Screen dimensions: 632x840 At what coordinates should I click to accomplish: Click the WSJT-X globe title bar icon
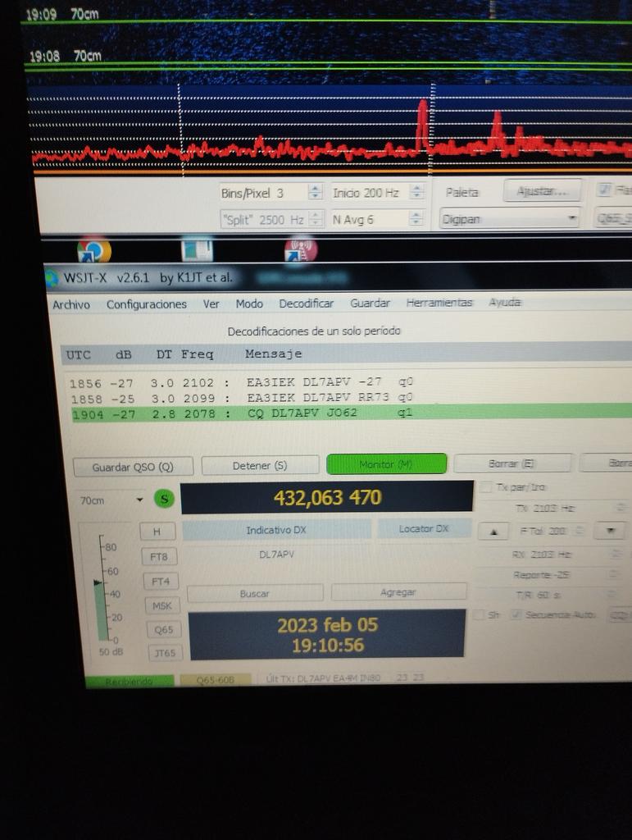coord(52,279)
